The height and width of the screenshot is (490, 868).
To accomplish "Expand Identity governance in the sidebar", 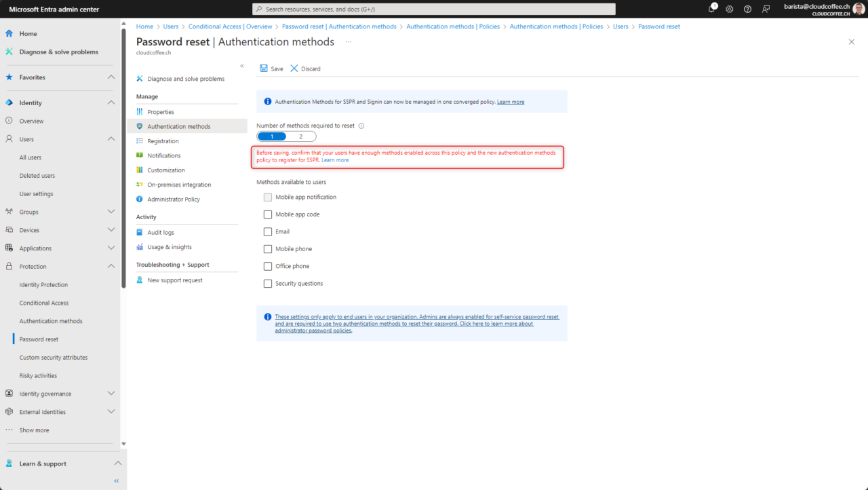I will click(111, 393).
